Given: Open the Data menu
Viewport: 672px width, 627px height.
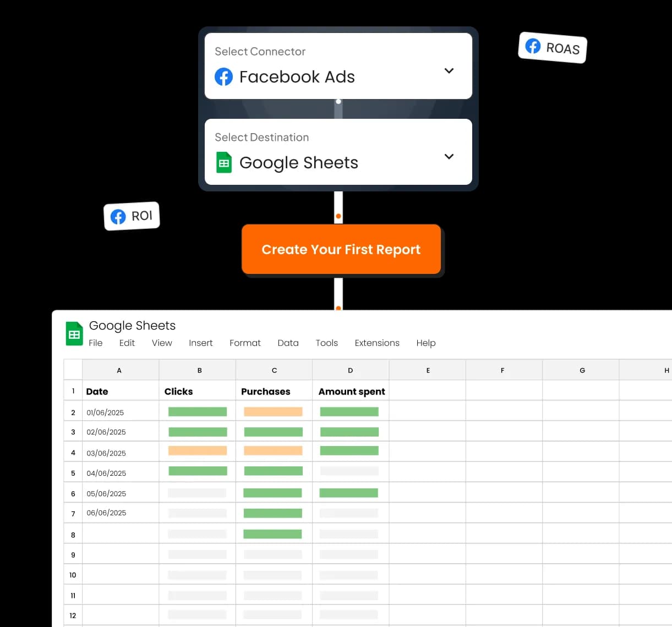Looking at the screenshot, I should coord(288,343).
